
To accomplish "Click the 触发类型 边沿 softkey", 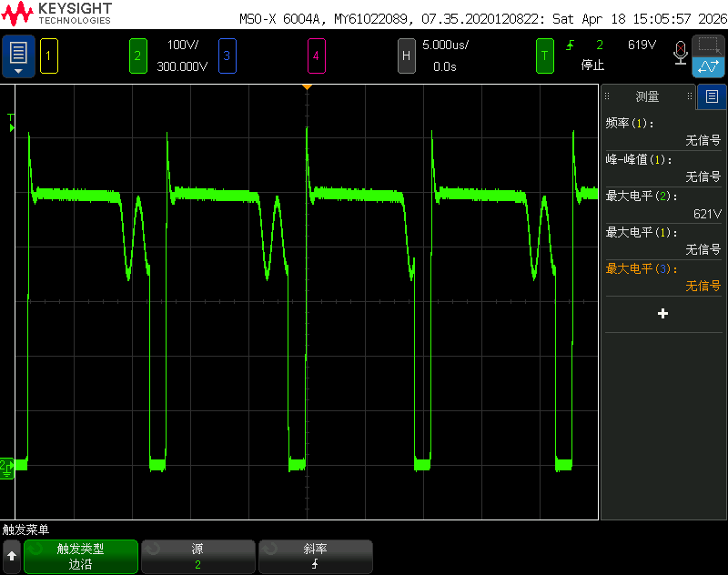I will [81, 557].
